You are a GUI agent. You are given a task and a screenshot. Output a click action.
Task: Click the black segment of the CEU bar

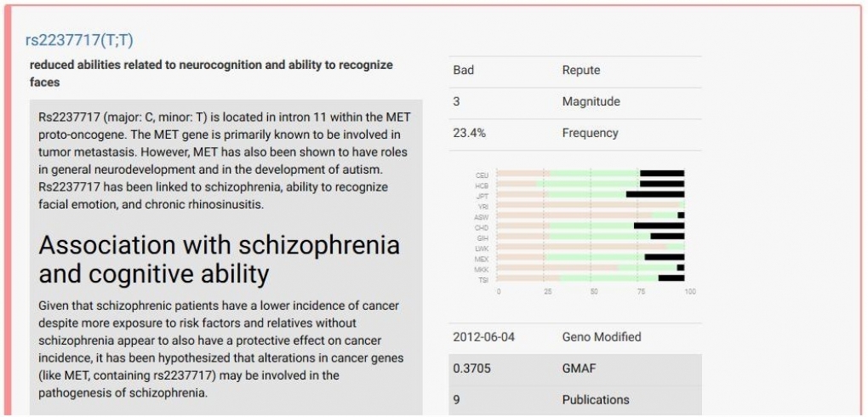coord(662,174)
